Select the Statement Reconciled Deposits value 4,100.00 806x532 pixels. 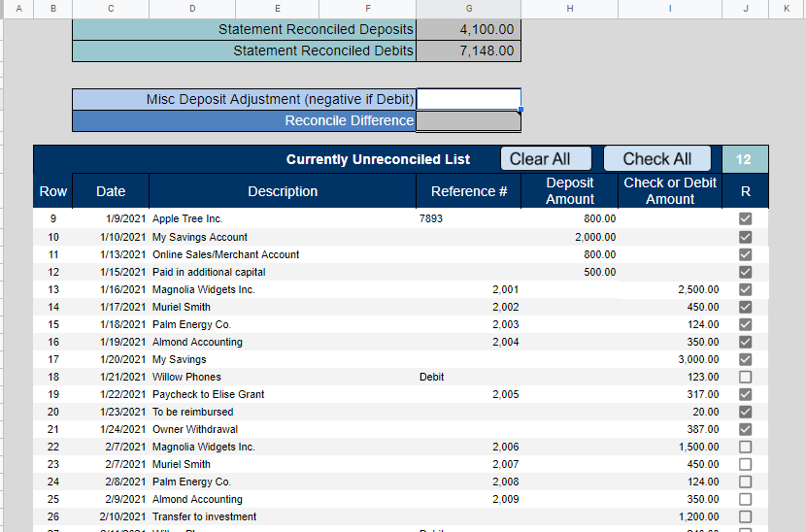(468, 29)
